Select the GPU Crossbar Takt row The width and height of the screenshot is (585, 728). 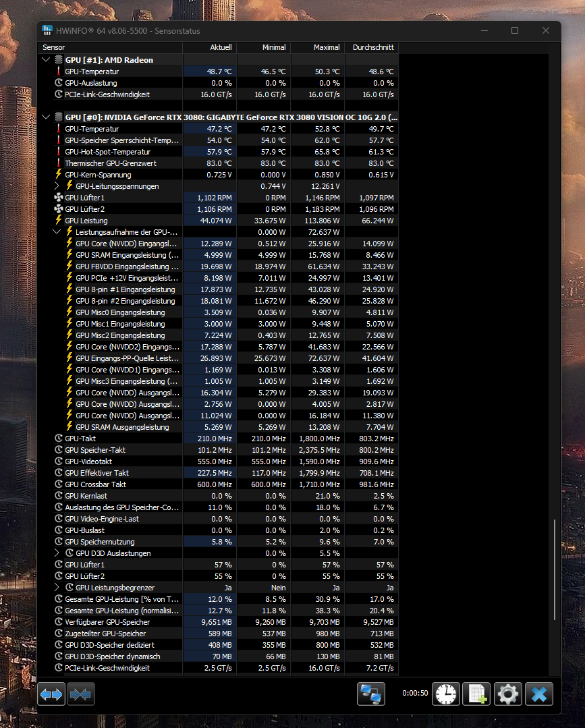218,484
